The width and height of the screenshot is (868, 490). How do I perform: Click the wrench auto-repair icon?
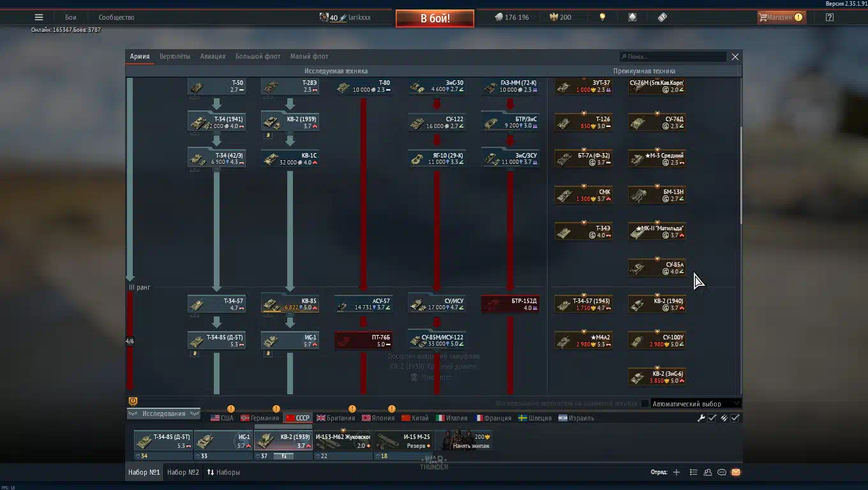point(701,418)
